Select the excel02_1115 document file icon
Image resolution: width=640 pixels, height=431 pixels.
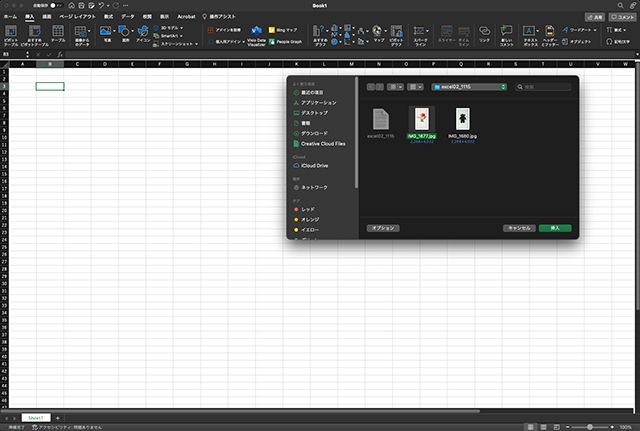pos(380,117)
